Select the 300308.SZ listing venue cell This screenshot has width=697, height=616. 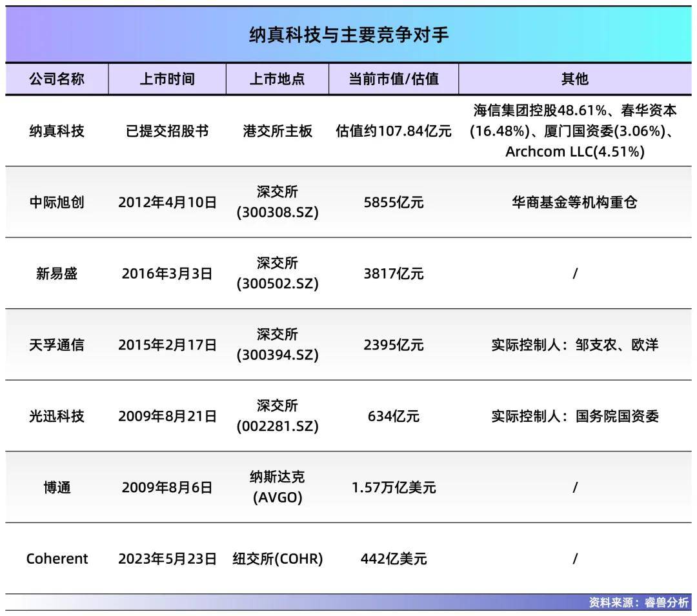[278, 203]
